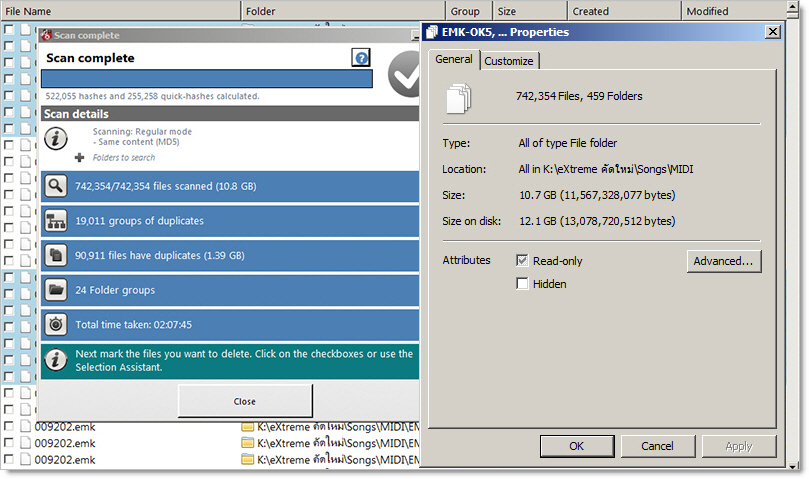Click the yellow folder icon in last row

[248, 459]
